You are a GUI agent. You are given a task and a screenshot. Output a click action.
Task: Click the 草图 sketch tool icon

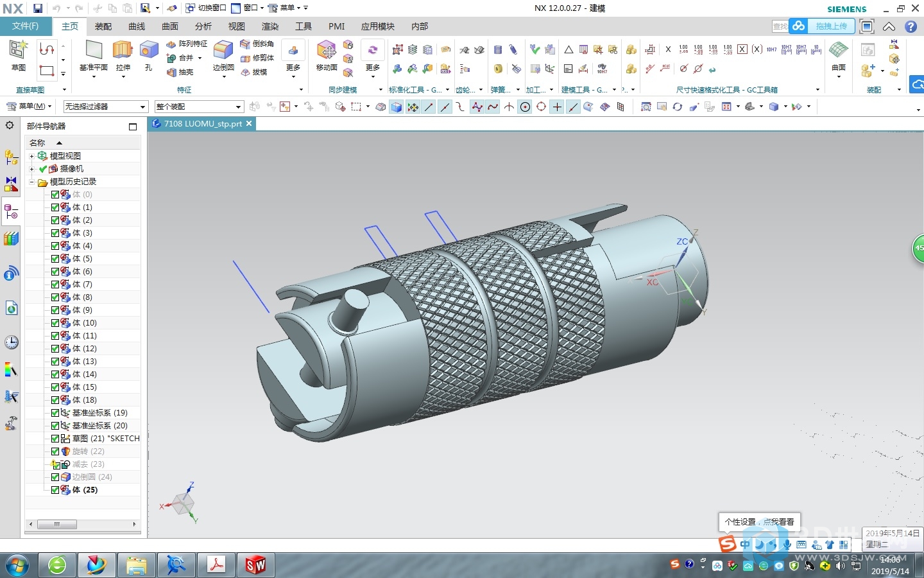pyautogui.click(x=18, y=49)
